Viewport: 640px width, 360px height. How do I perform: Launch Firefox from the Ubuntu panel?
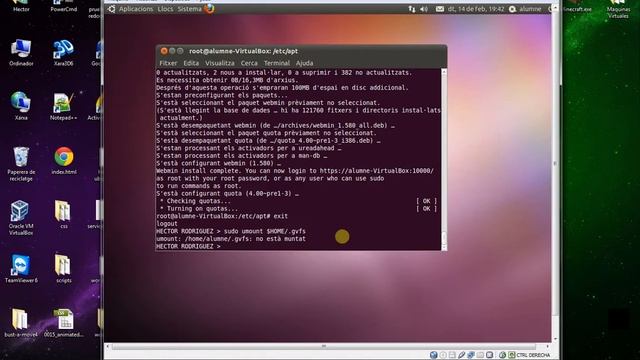click(x=209, y=9)
